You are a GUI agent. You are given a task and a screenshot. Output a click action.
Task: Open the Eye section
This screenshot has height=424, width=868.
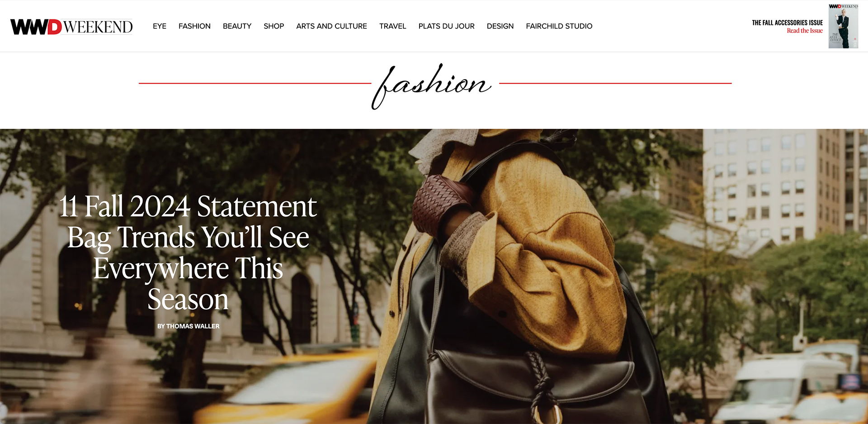(x=160, y=26)
